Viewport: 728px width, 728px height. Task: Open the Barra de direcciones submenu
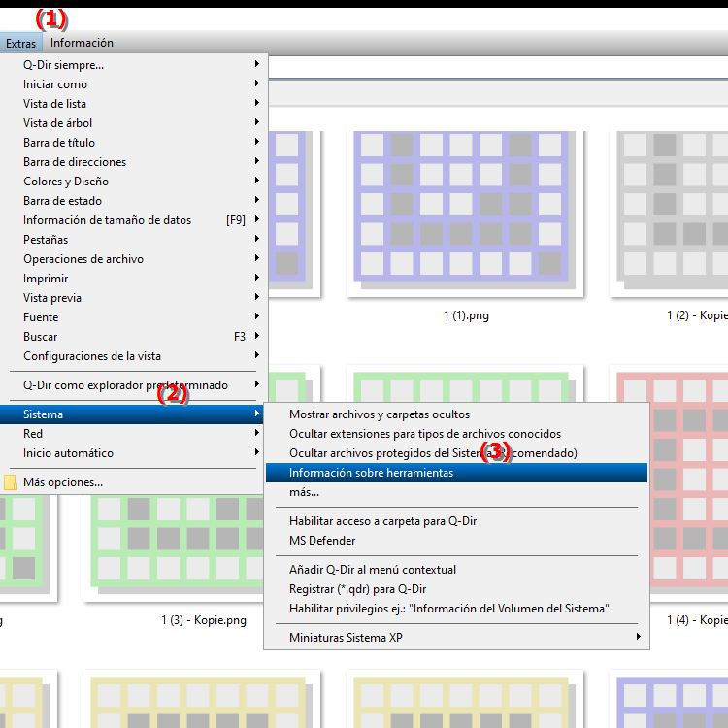134,162
